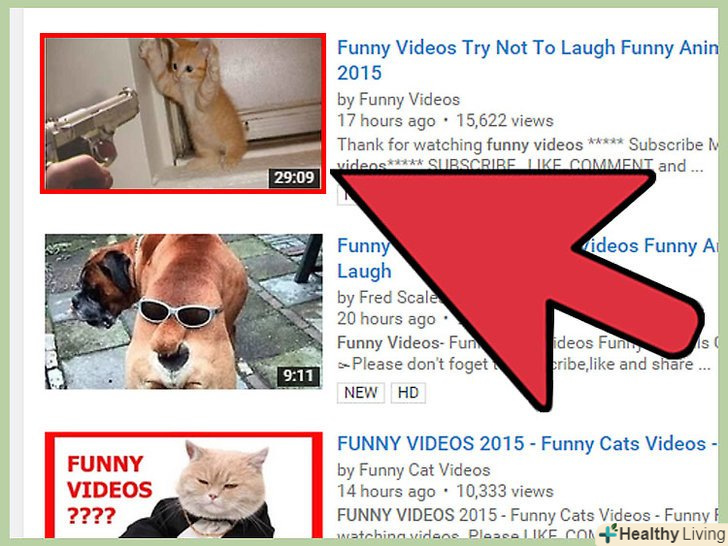Click the '10,333 views' count text
728x546 pixels.
505,491
